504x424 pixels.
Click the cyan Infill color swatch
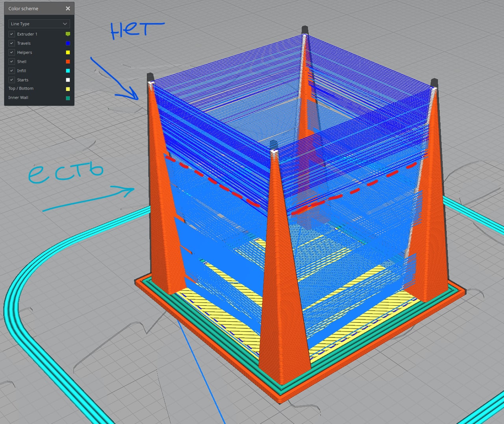click(68, 71)
